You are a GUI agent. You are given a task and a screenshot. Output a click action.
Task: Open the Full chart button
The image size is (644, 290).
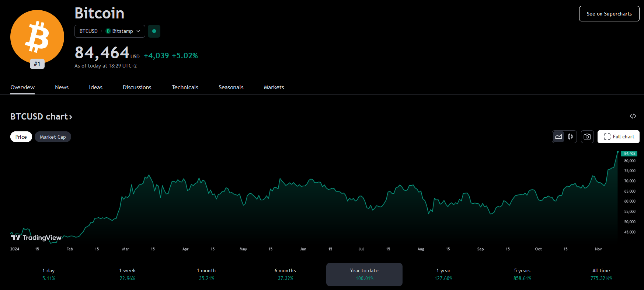tap(618, 137)
